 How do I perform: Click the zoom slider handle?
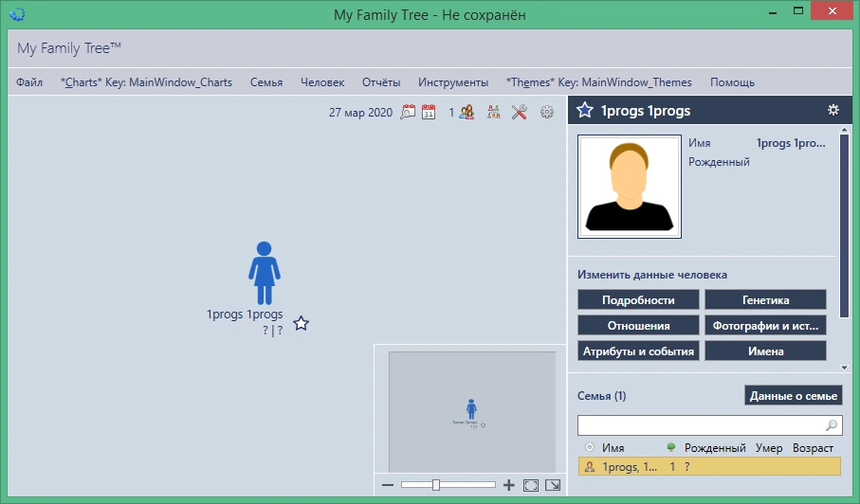coord(435,485)
